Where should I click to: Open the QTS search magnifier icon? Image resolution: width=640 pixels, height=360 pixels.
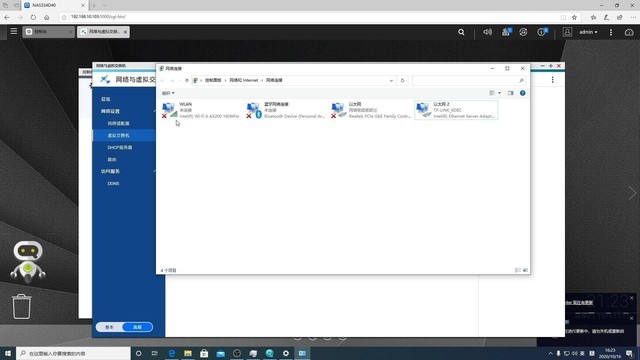pos(461,32)
